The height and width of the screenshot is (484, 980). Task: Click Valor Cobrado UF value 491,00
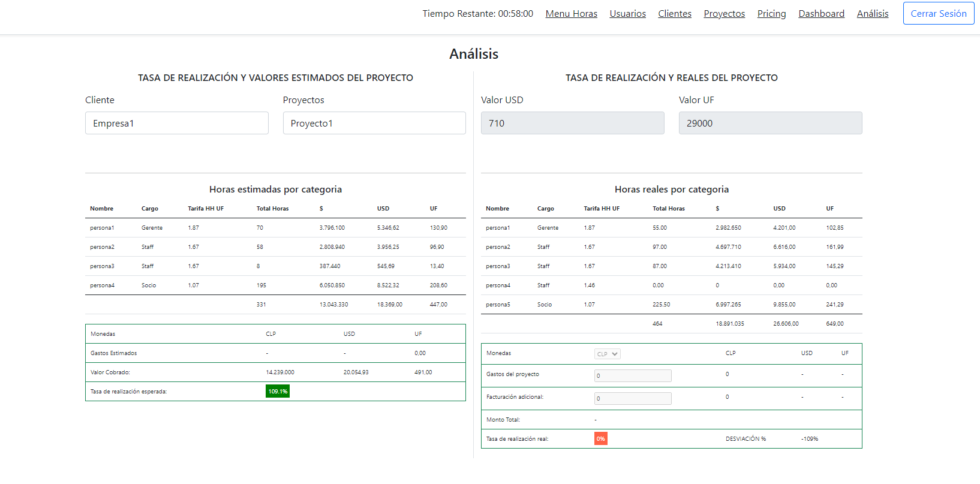[423, 372]
